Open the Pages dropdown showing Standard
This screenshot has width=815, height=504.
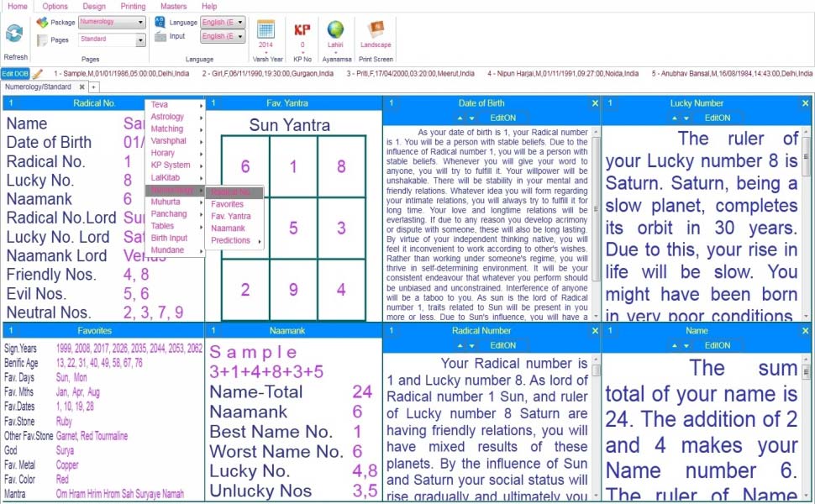click(112, 40)
